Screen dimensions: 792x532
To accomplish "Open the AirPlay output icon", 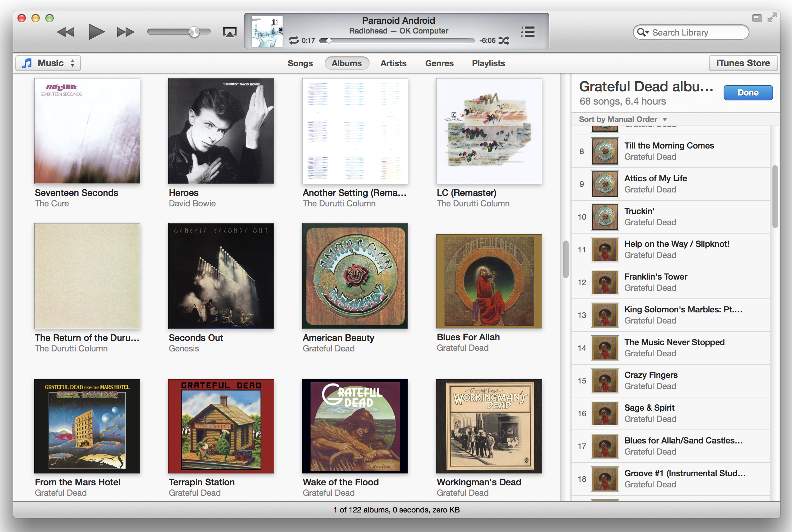I will [230, 32].
